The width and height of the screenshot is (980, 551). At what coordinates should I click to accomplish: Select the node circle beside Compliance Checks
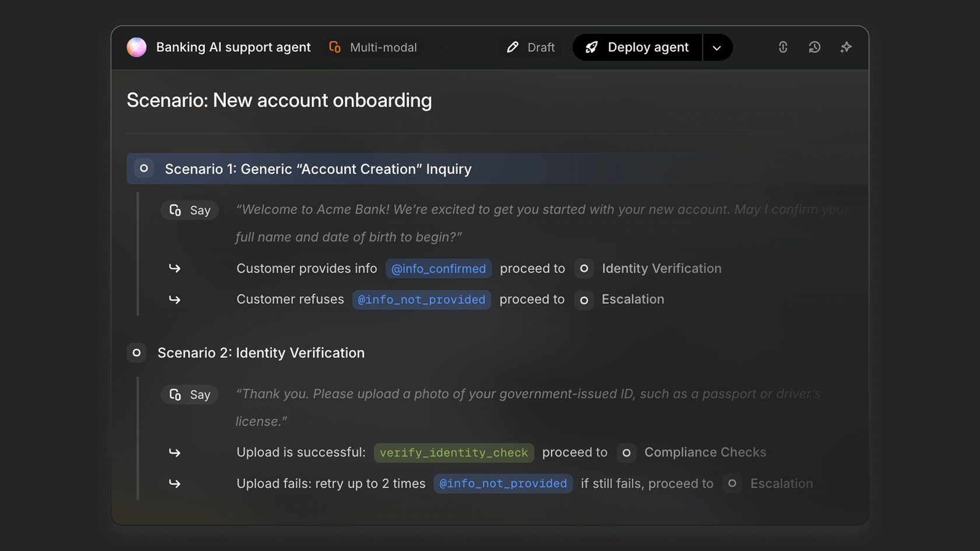pos(626,452)
